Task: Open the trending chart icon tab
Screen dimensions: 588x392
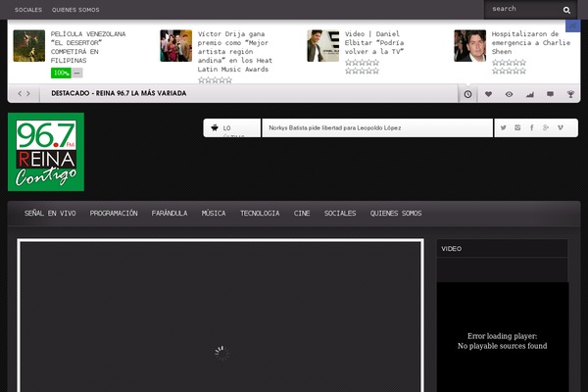Action: coord(529,94)
